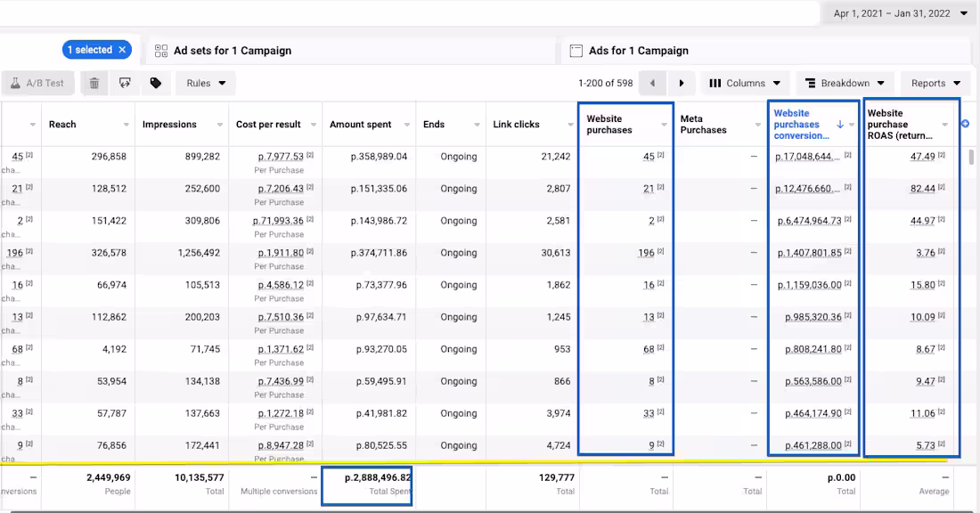Screen dimensions: 980x513
Task: Go to previous results page arrow
Action: pyautogui.click(x=652, y=83)
